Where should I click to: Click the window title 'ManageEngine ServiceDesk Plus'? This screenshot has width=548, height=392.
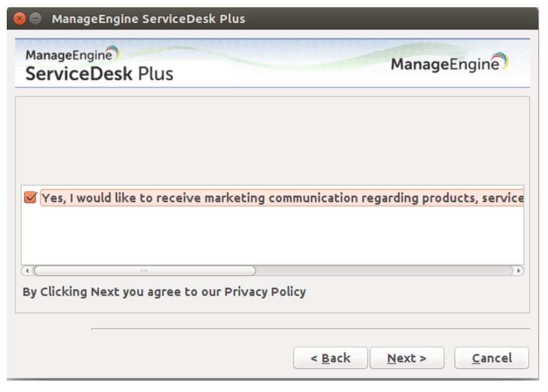148,19
